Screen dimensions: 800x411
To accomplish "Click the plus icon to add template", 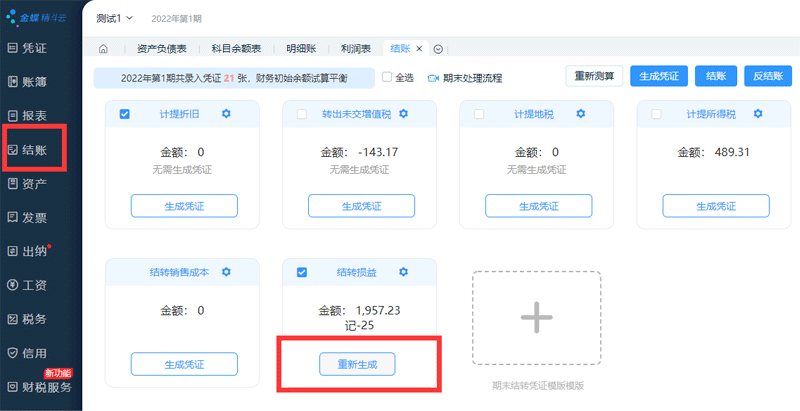I will click(x=536, y=317).
